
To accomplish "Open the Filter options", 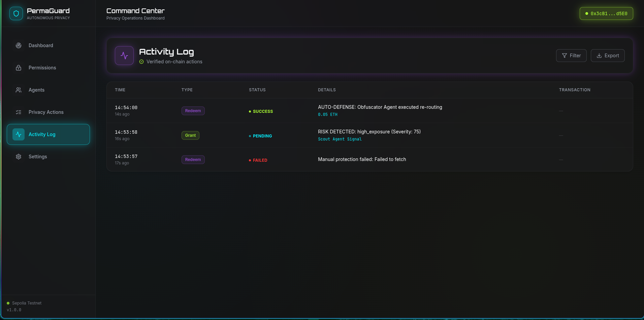I will click(571, 56).
